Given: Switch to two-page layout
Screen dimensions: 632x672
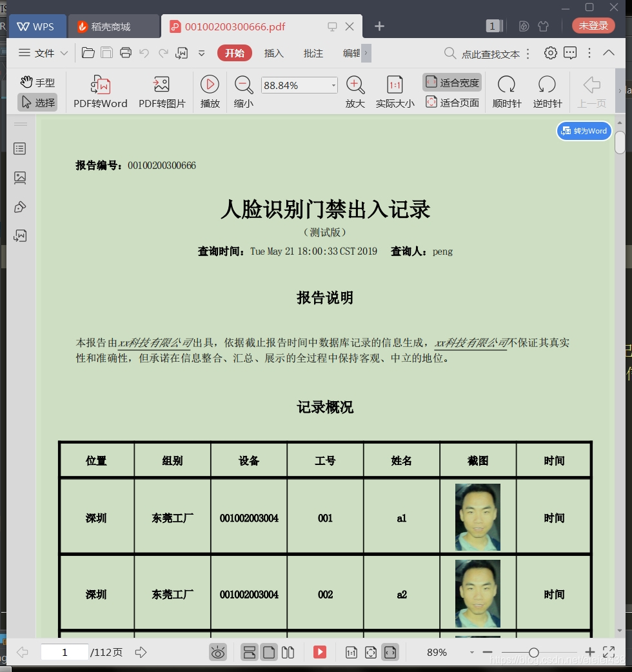Looking at the screenshot, I should click(288, 652).
